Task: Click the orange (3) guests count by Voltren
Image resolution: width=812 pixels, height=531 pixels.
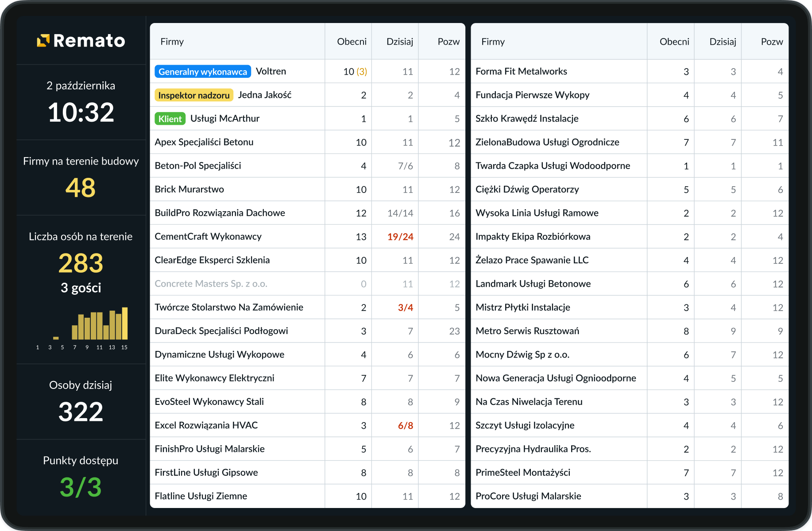Action: [362, 72]
